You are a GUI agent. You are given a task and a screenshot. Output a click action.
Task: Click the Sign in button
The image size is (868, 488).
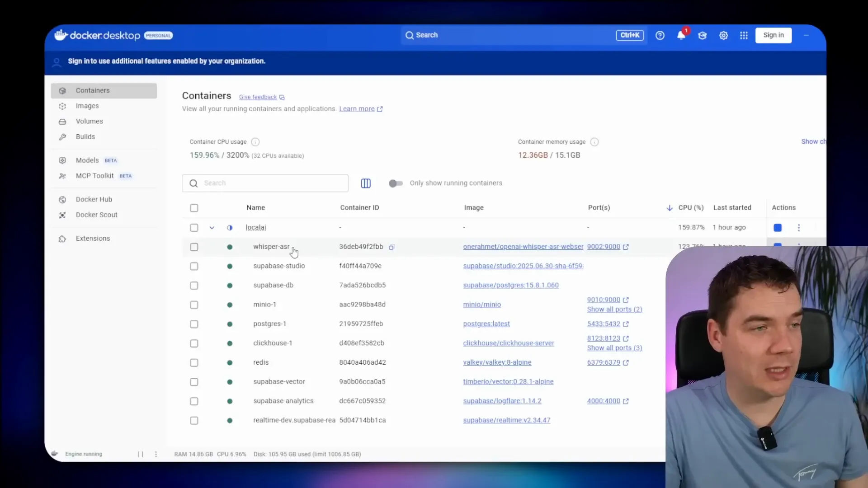[774, 35]
